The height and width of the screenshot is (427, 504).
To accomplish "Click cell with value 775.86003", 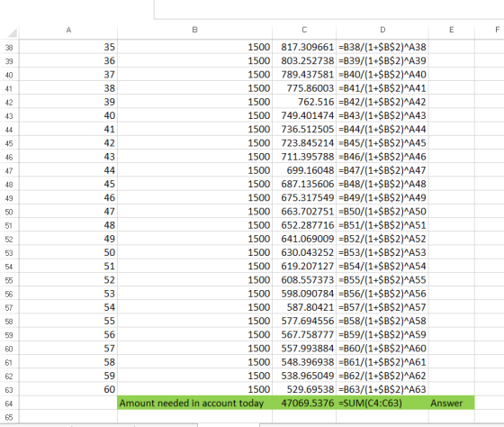I will [304, 88].
